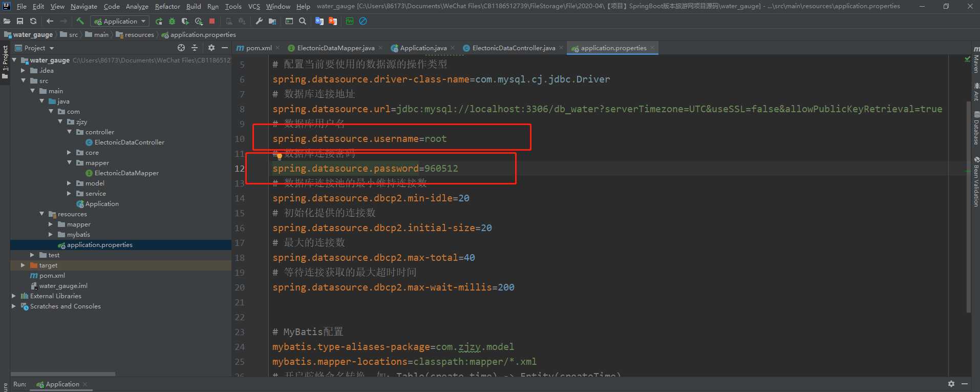This screenshot has height=392, width=980.
Task: Click the Run Anything window icon
Action: 289,21
